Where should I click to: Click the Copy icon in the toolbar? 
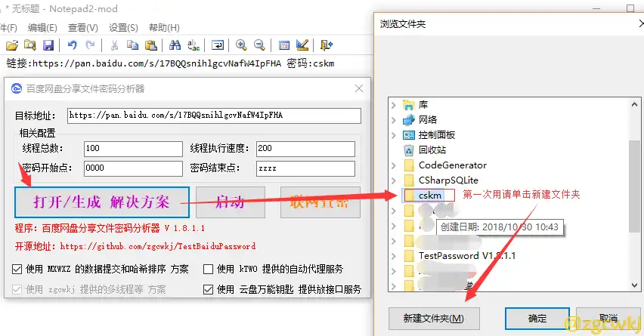coord(133,45)
